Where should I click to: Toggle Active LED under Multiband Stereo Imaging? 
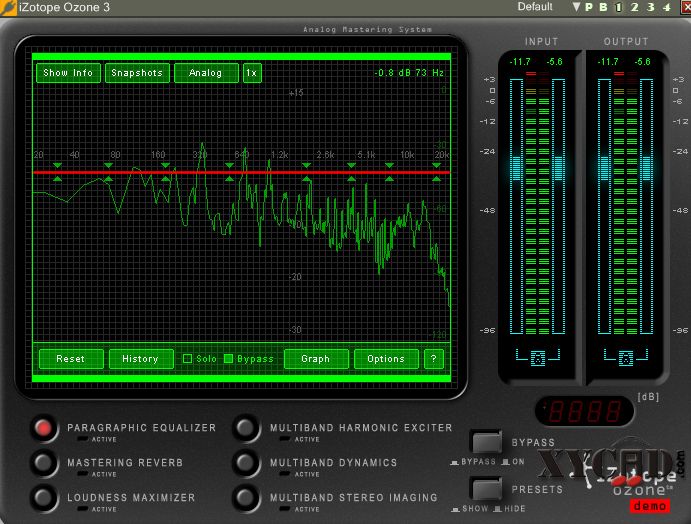tap(285, 509)
